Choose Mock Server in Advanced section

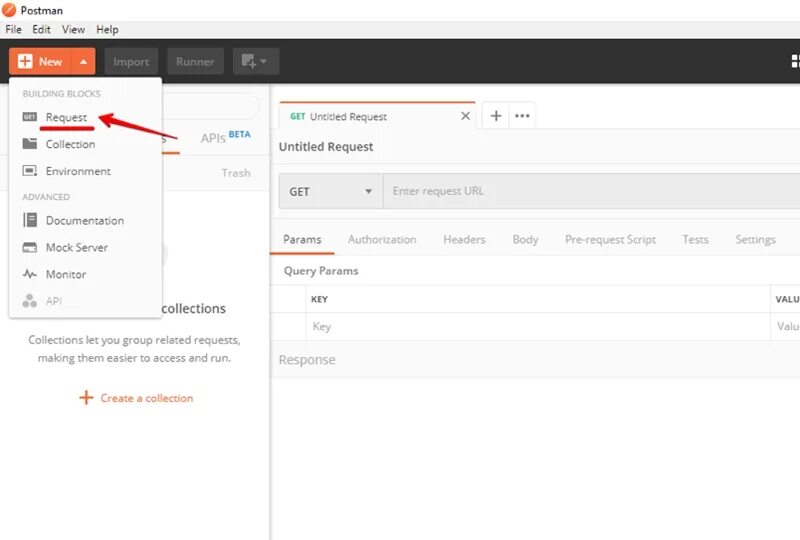[77, 248]
